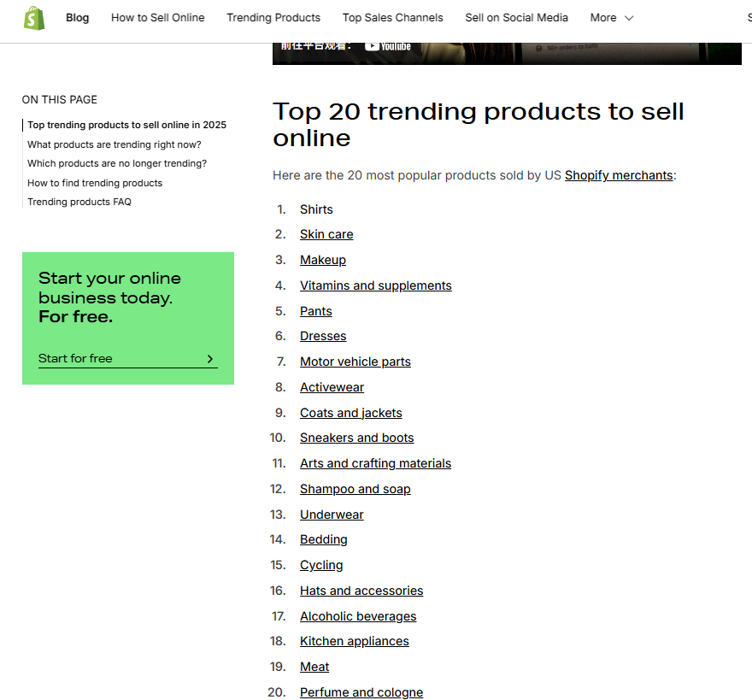Click the Perfume and cologne link
Screen dimensions: 752x700
click(361, 692)
